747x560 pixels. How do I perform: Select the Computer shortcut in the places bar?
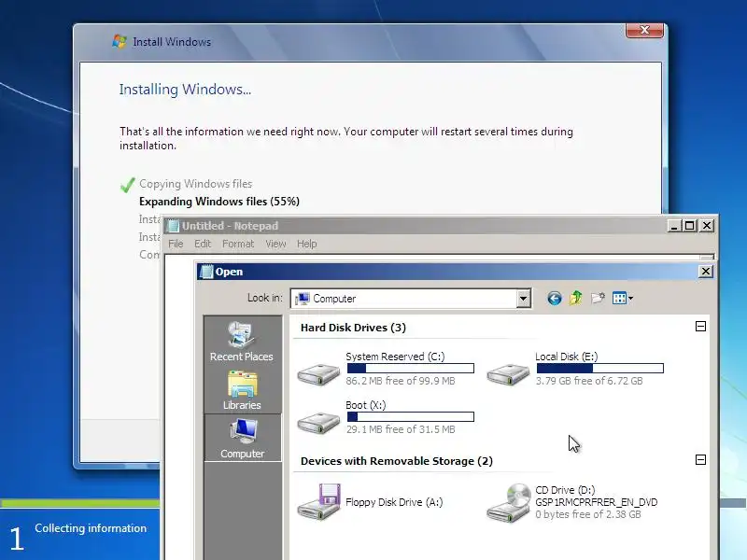pos(243,438)
